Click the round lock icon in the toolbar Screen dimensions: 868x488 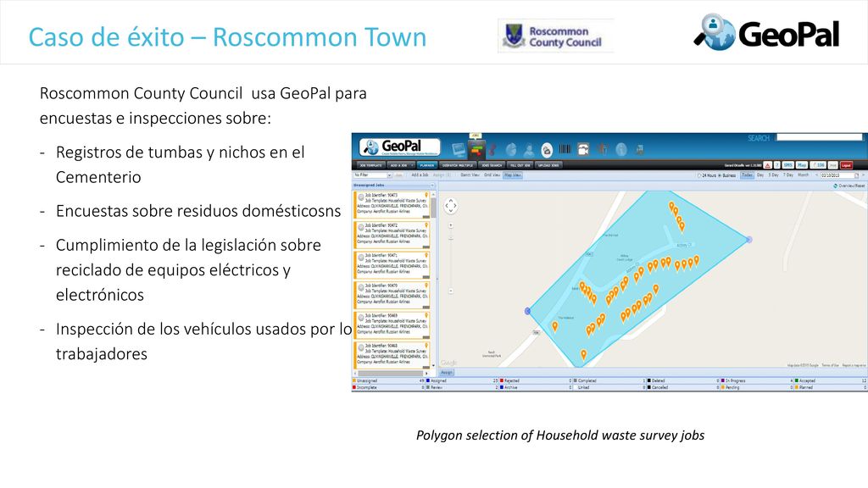click(x=547, y=150)
